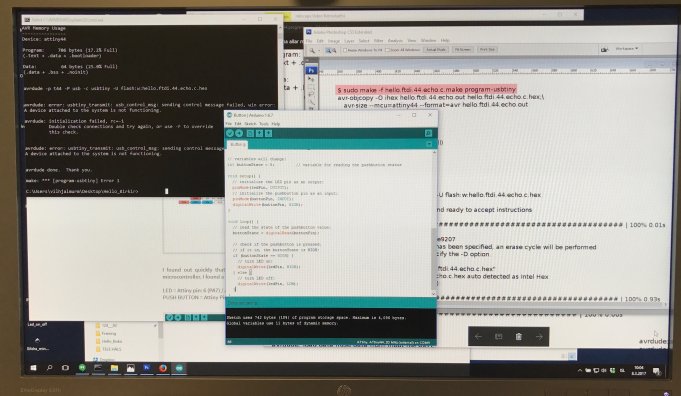This screenshot has width=681, height=396.
Task: Click the highlighted sudo make command text
Action: click(x=426, y=89)
